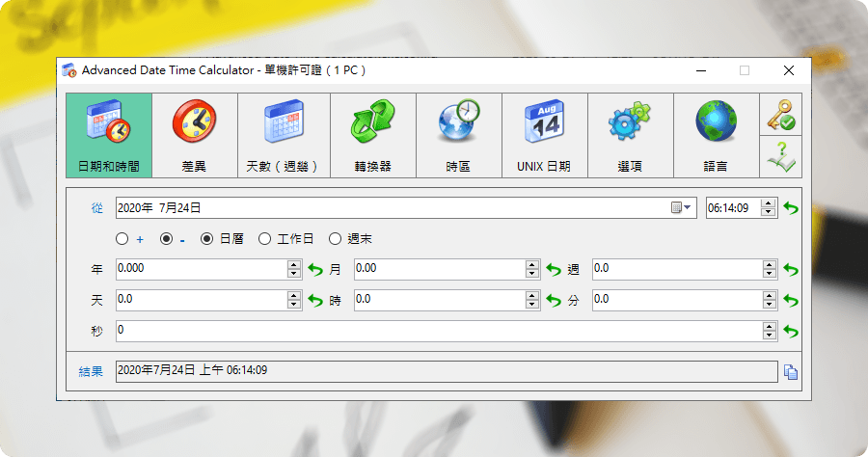Open calendar dropdown in 從 date field
868x457 pixels.
pyautogui.click(x=681, y=208)
